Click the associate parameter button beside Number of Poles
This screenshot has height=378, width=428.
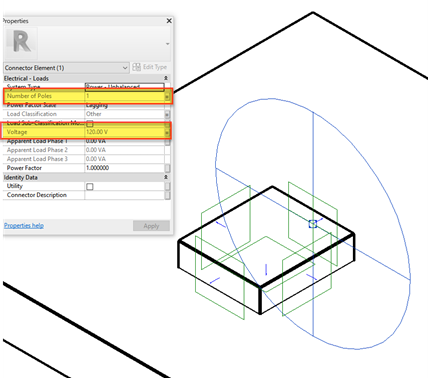tap(167, 96)
